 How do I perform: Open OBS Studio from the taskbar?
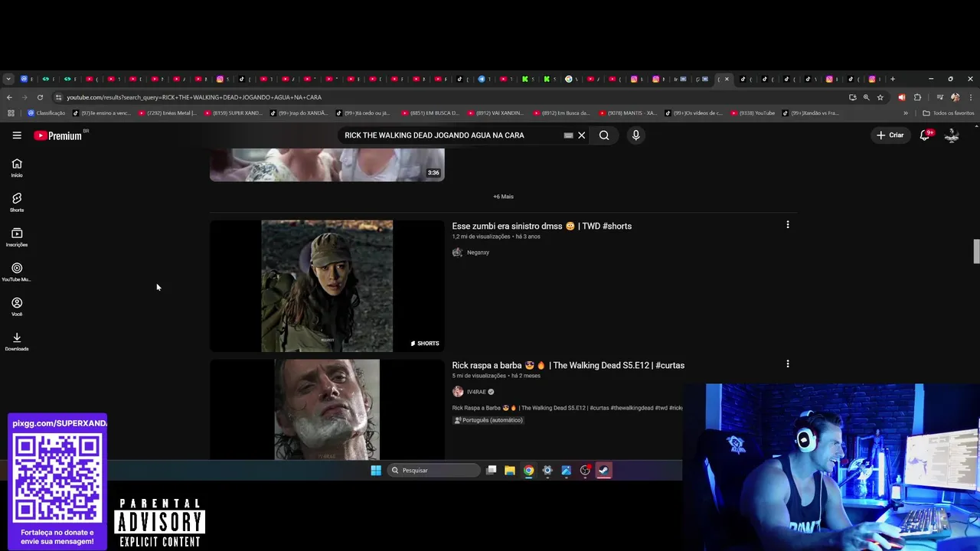pyautogui.click(x=585, y=471)
